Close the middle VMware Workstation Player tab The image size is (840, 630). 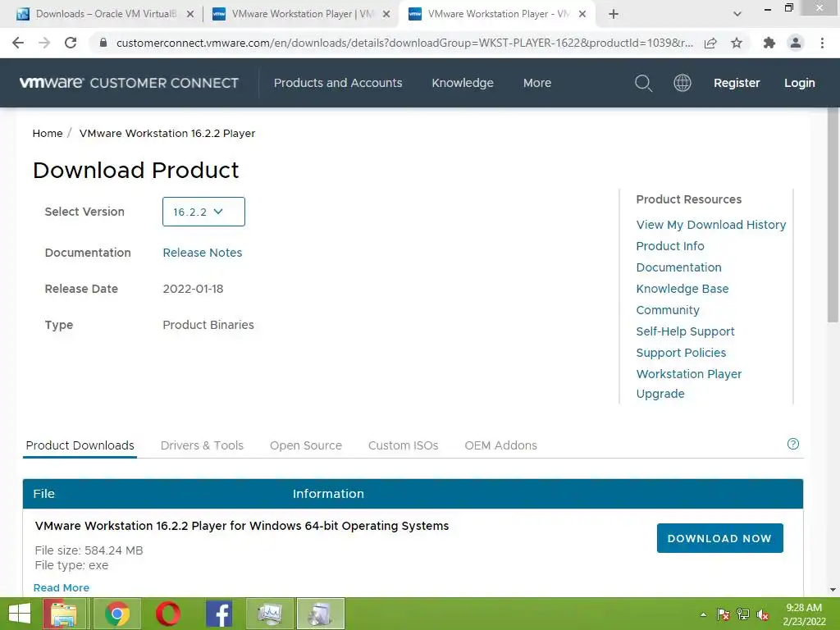[x=386, y=15]
